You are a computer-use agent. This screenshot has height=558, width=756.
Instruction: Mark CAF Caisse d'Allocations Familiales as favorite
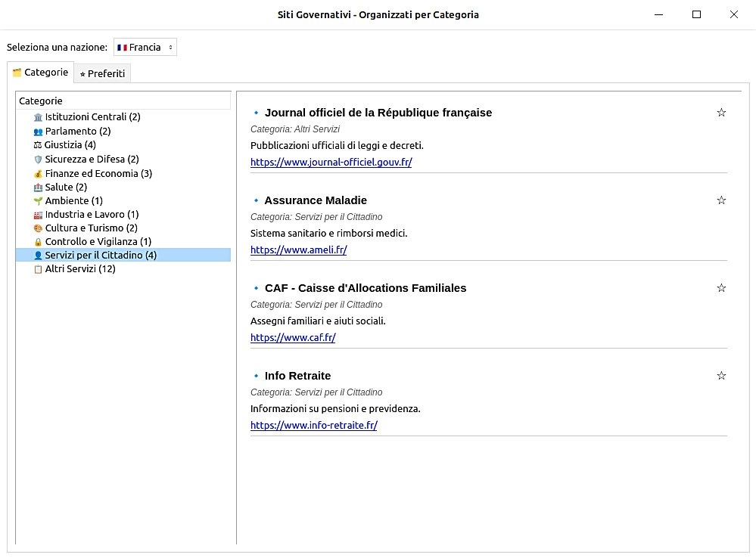[721, 288]
